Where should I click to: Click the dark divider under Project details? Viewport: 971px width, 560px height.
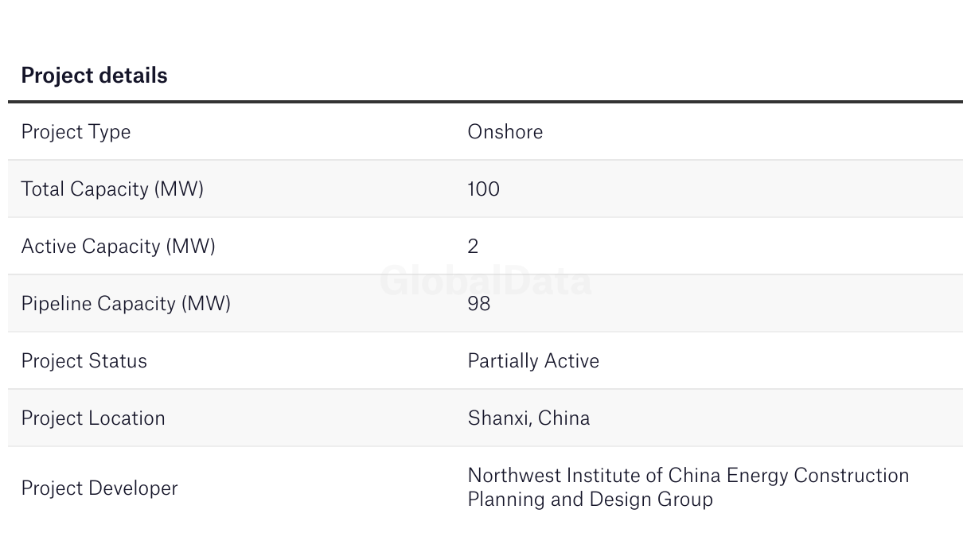pos(485,102)
